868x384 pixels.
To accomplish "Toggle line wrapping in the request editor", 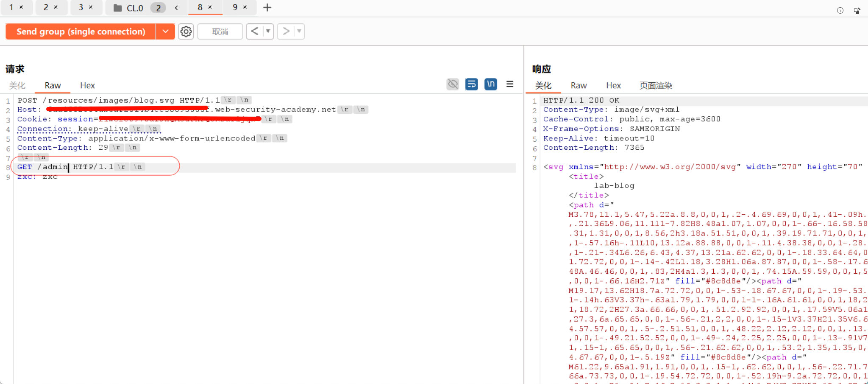I will (x=471, y=84).
